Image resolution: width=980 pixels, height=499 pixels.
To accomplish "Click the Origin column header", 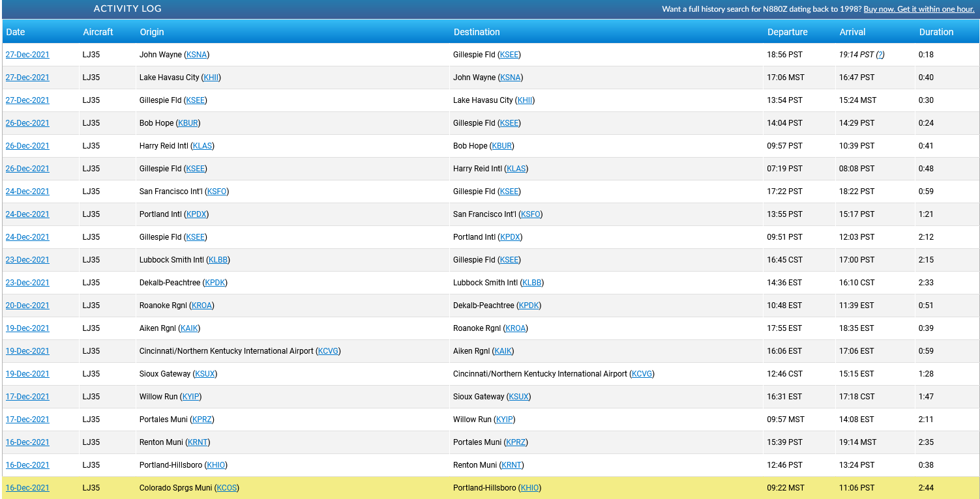I will [152, 32].
